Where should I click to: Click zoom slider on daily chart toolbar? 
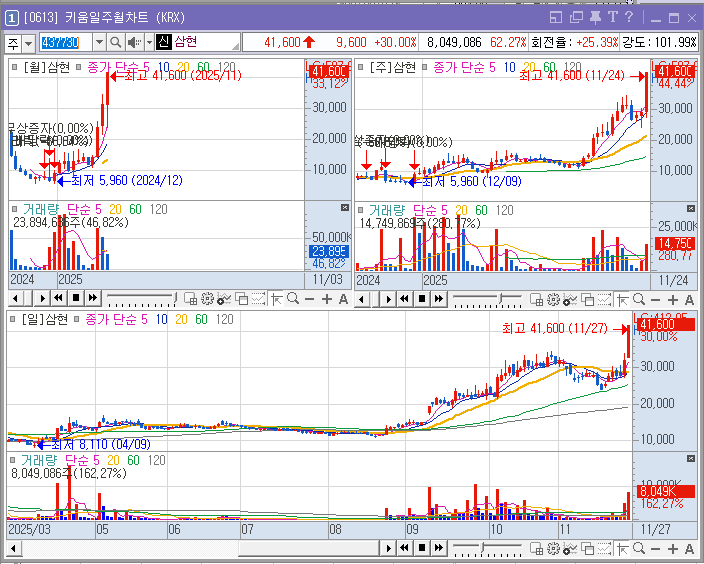point(487,548)
